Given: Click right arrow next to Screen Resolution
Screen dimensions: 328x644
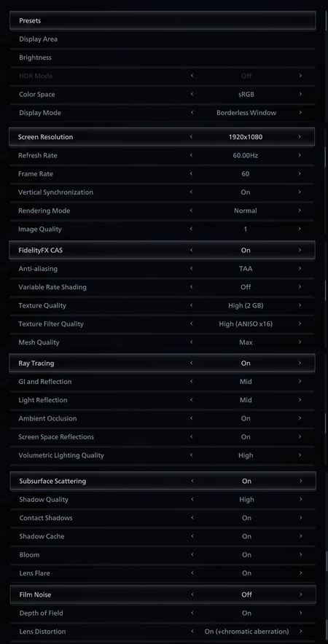Looking at the screenshot, I should point(300,137).
